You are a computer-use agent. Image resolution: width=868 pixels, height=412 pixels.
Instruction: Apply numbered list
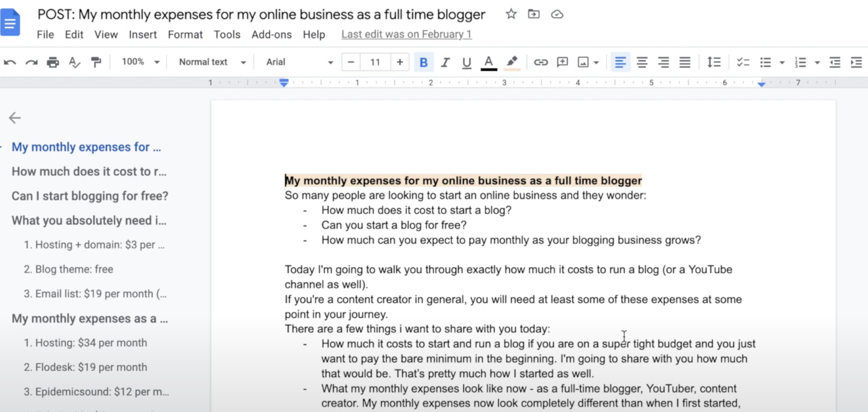801,62
